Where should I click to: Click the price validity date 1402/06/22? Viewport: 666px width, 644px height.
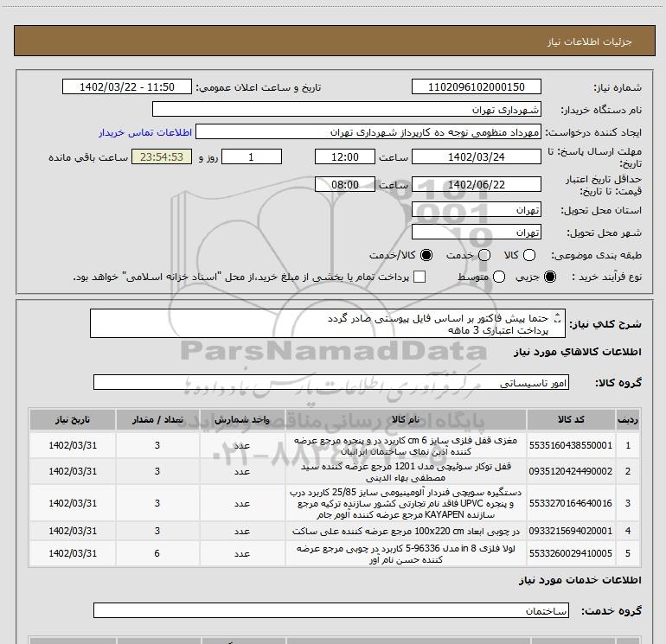[476, 184]
